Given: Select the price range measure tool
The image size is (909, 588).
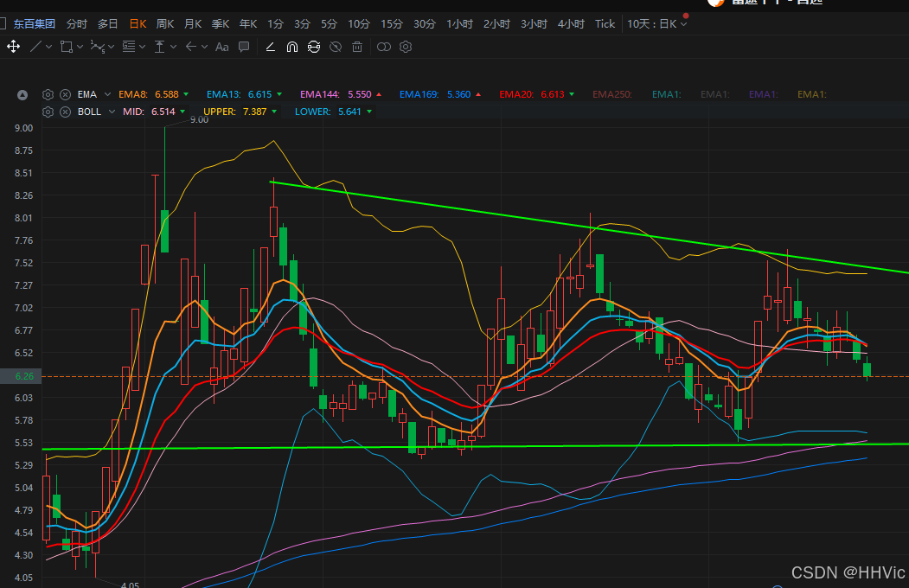Looking at the screenshot, I should click(159, 47).
